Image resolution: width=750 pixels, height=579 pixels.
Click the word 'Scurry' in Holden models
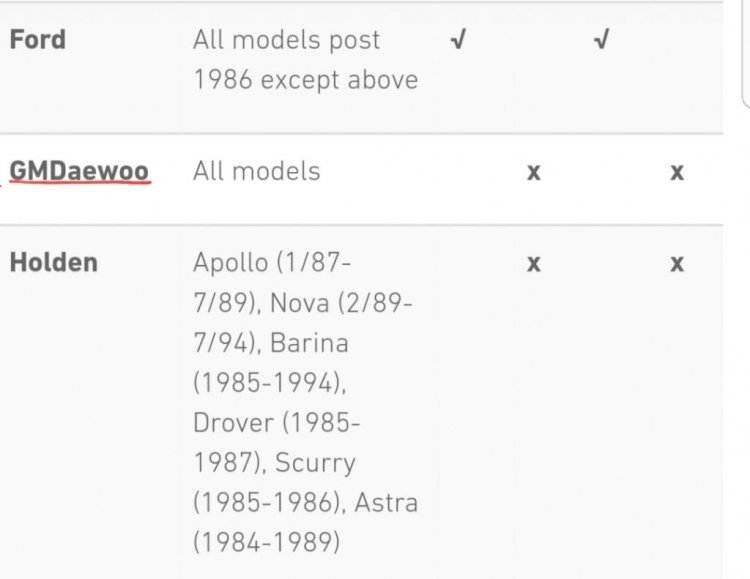pos(315,463)
